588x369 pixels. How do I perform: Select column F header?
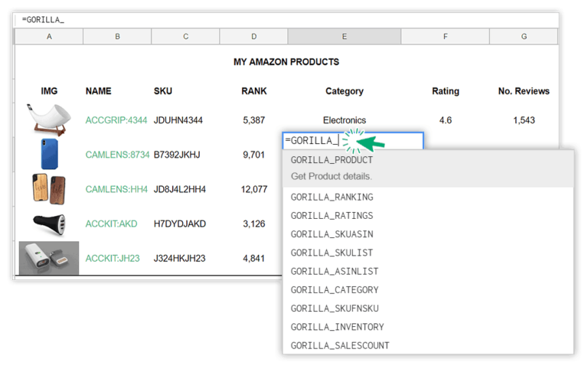(x=445, y=37)
